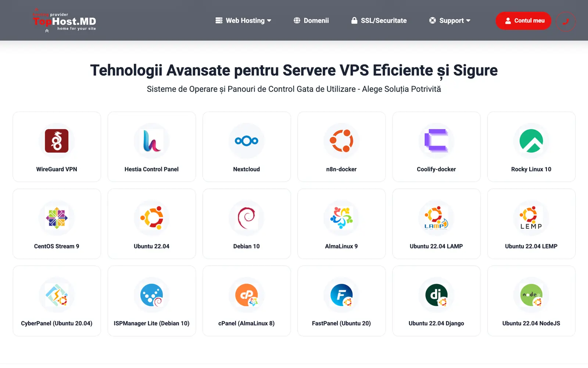Click the Ubuntu 22.04 LEMP label
Screen dimensions: 588x368
point(531,246)
